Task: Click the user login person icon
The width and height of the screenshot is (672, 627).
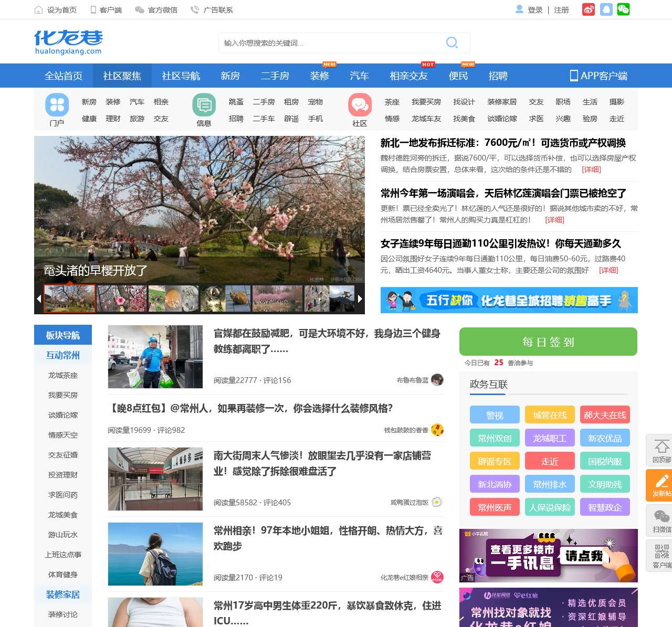Action: pyautogui.click(x=520, y=9)
